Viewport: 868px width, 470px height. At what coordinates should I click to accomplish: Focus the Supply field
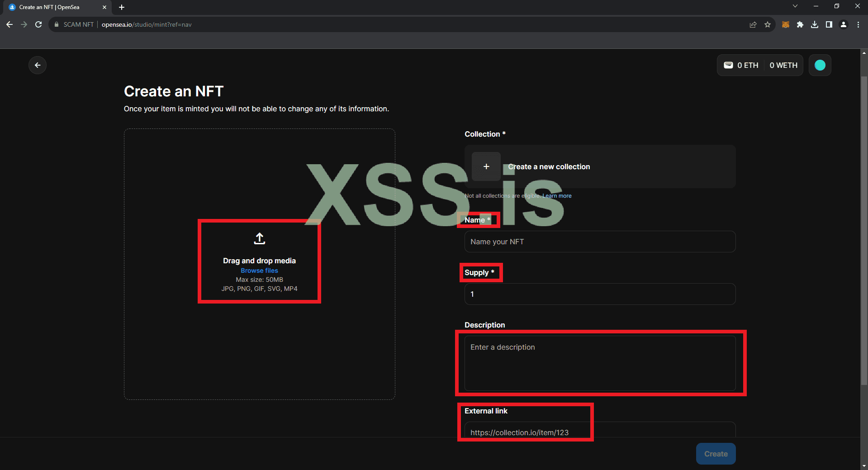click(x=600, y=294)
